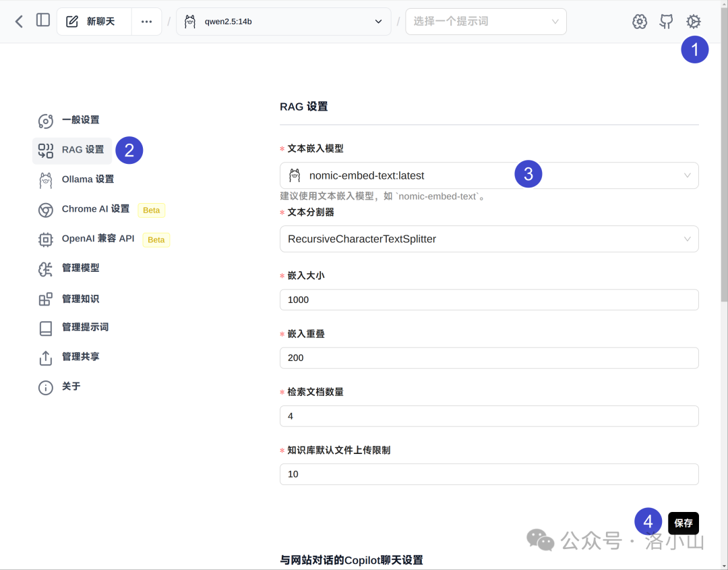Viewport: 728px width, 570px height.
Task: Open the RecursiveCharacterTextSplitter dropdown
Action: pos(489,239)
